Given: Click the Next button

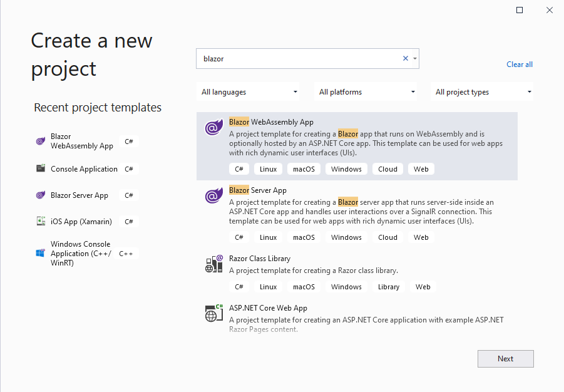Looking at the screenshot, I should coord(505,359).
